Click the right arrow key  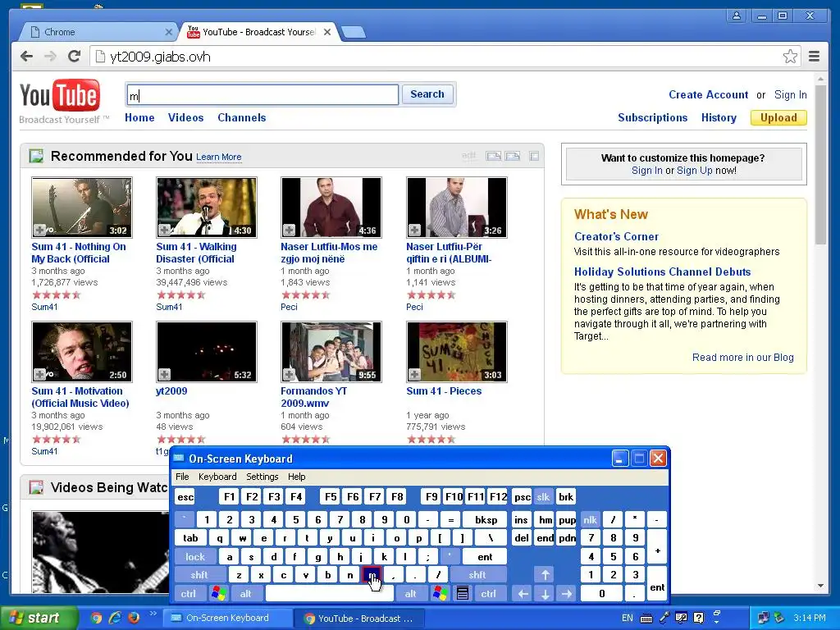pyautogui.click(x=567, y=594)
